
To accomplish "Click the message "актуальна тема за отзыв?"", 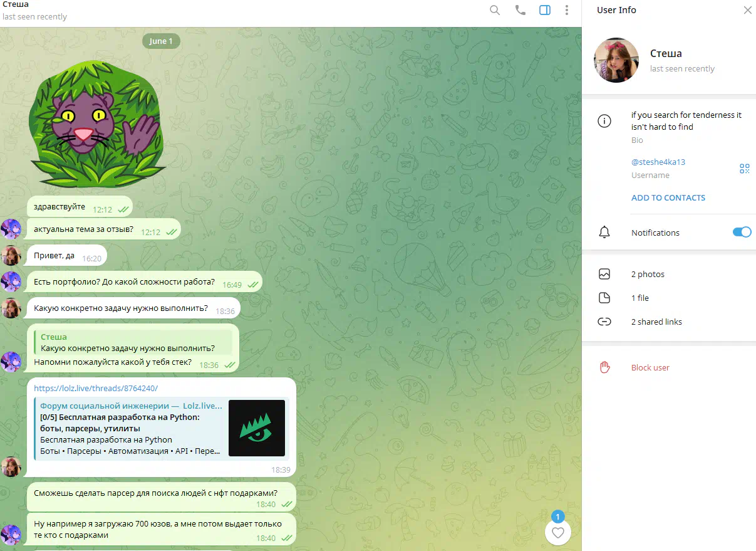I will tap(103, 229).
